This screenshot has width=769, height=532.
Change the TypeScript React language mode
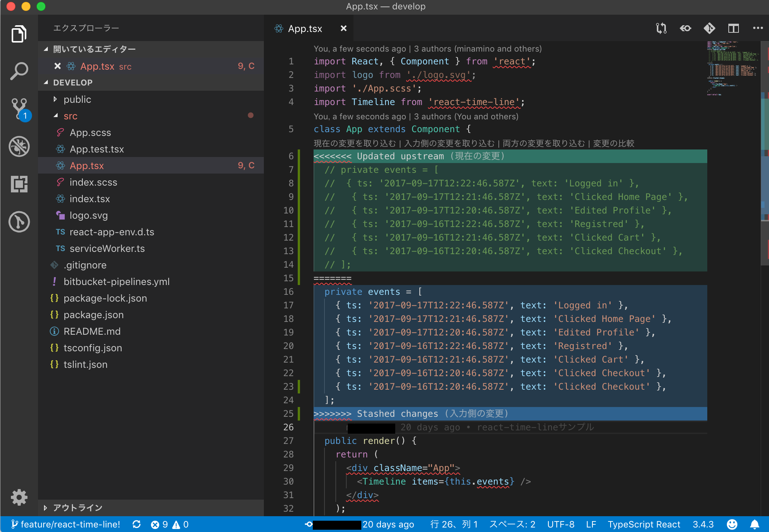click(644, 524)
